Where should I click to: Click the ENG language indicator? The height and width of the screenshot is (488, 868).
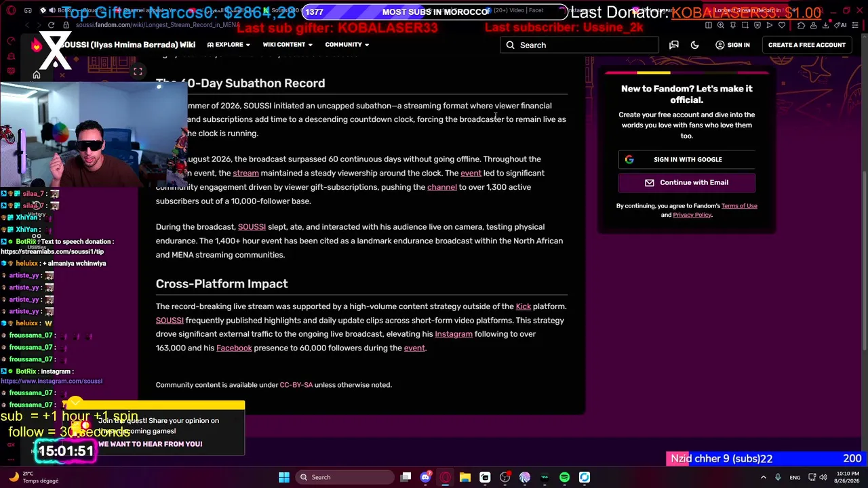[x=795, y=477]
